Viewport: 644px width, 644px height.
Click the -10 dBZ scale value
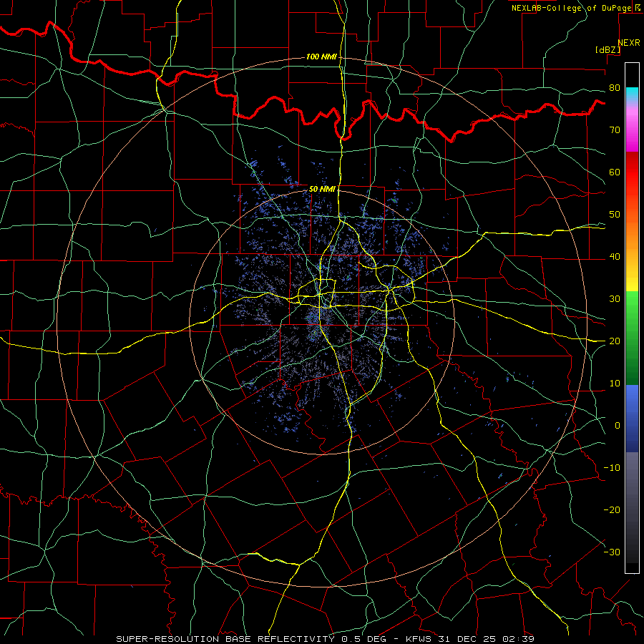(612, 467)
